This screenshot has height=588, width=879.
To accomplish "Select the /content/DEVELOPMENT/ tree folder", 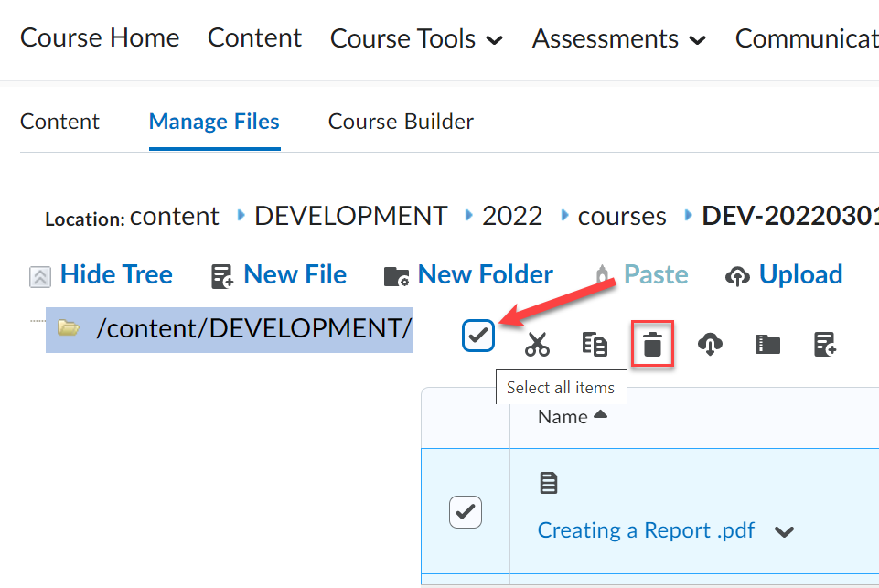I will (x=229, y=329).
